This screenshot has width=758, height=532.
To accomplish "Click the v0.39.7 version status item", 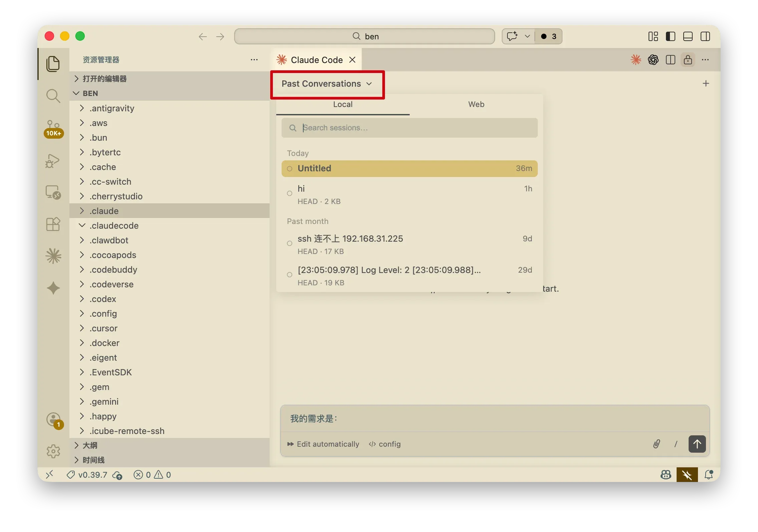I will point(87,475).
